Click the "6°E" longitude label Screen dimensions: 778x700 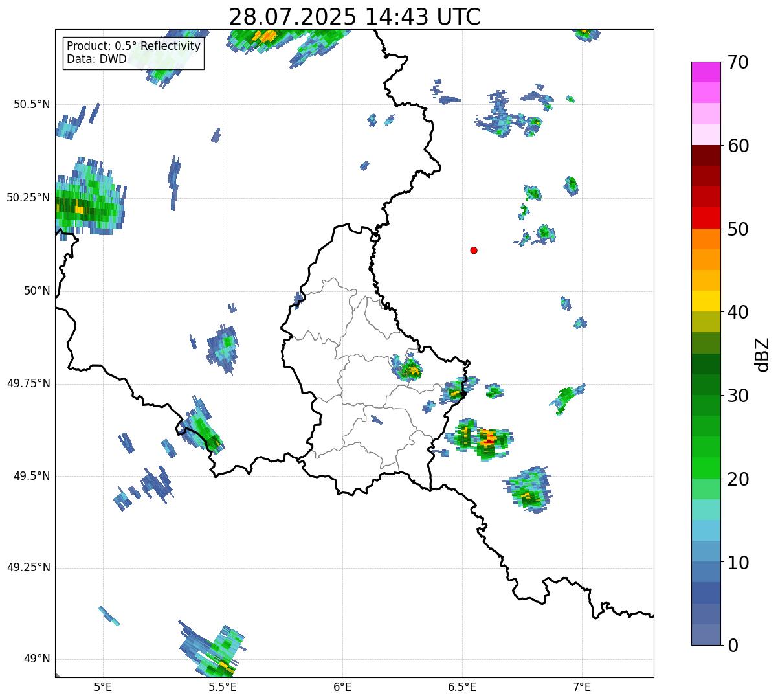[x=342, y=686]
